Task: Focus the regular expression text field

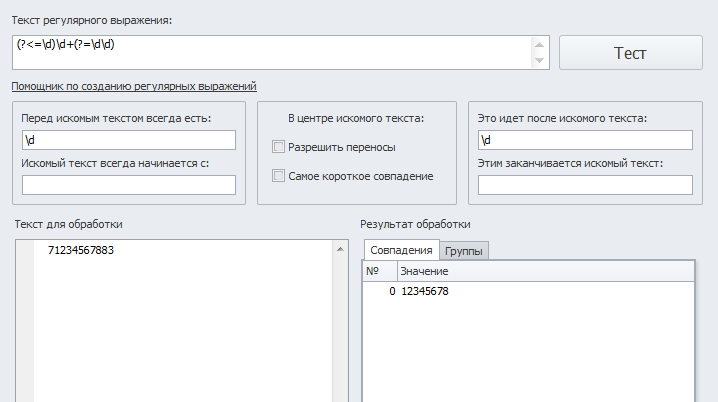Action: [x=272, y=53]
